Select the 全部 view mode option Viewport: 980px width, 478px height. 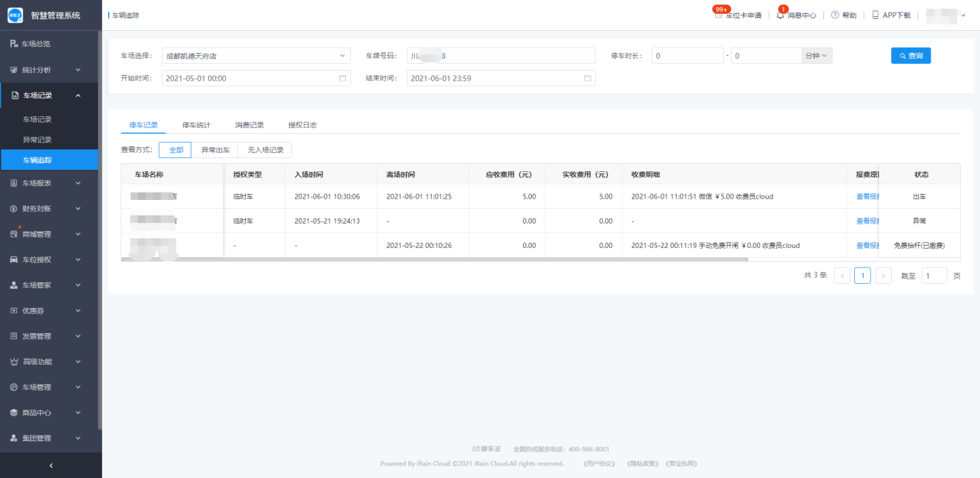[x=176, y=150]
